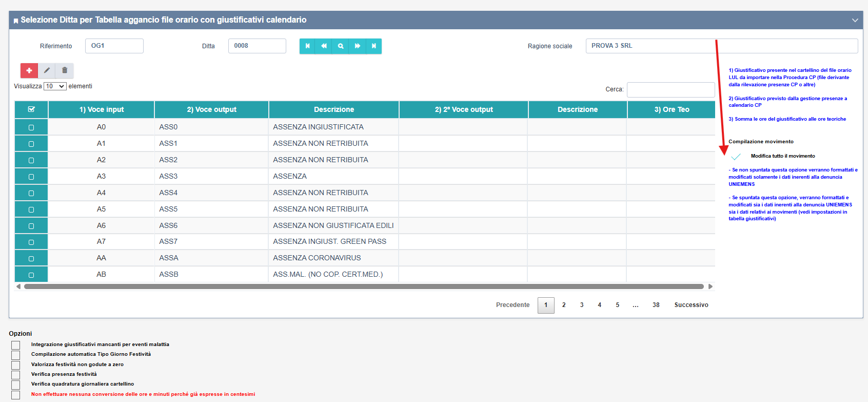Go to page 5
This screenshot has height=402, width=868.
point(618,305)
